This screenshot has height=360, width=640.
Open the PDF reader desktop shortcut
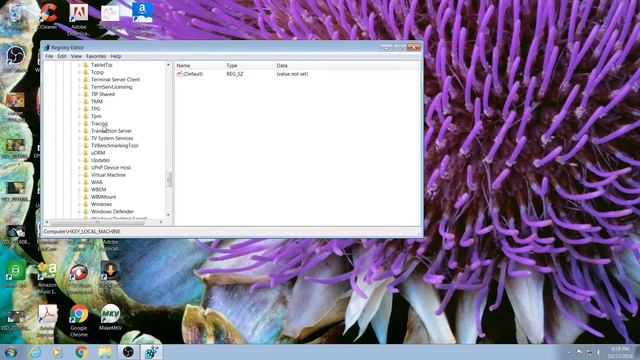click(47, 321)
